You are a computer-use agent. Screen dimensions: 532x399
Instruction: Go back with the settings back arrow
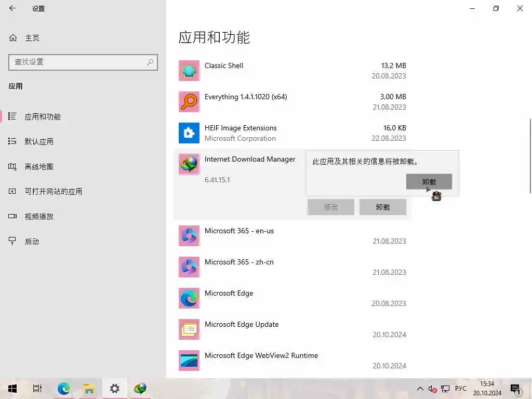[x=12, y=8]
